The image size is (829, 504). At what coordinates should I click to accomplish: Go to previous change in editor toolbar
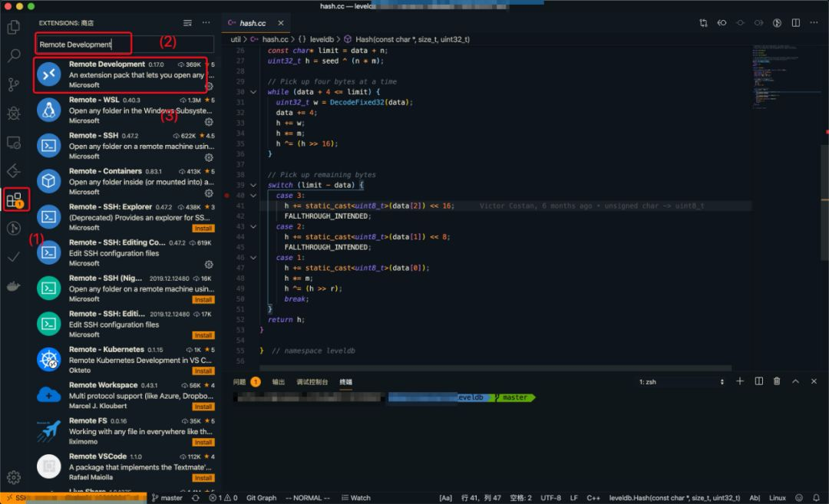722,23
